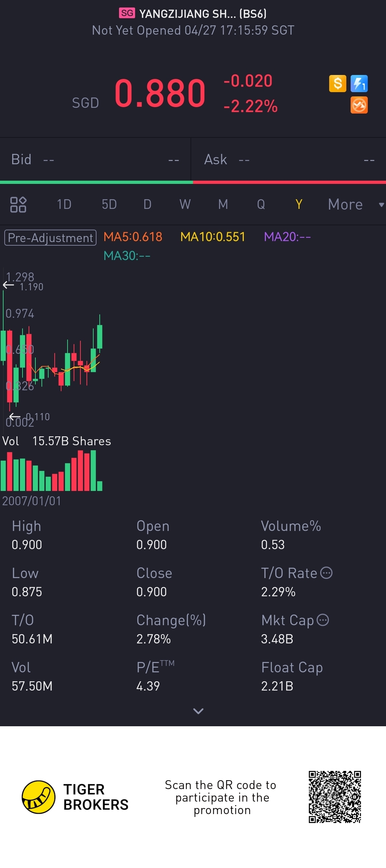Tap the promotion QR code
Viewport: 386px width, 868px height.
point(335,797)
